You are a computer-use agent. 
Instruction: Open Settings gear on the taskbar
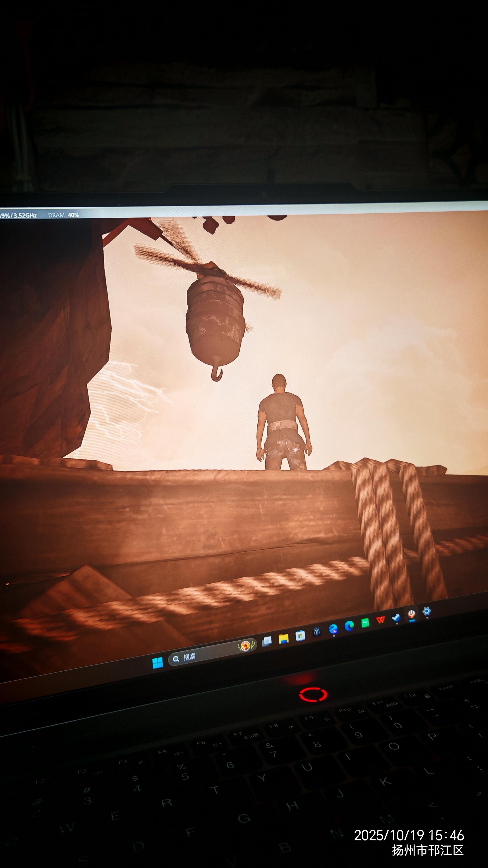tap(427, 611)
